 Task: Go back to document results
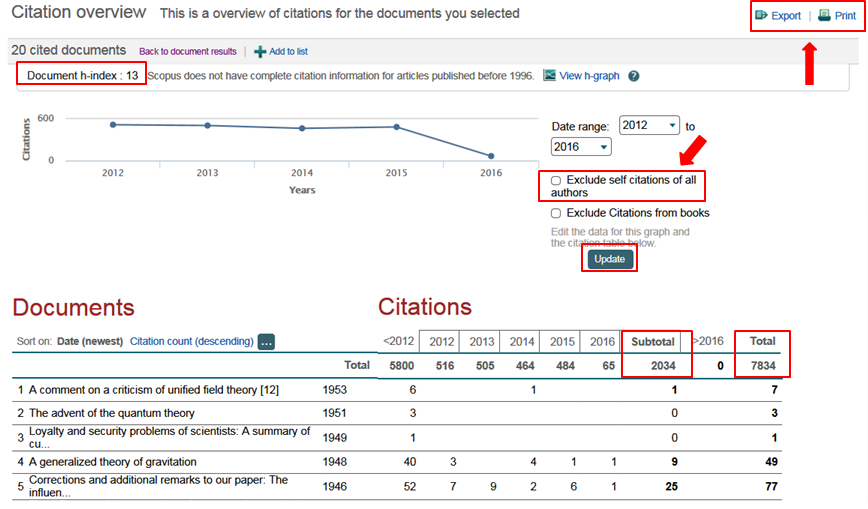(x=187, y=51)
